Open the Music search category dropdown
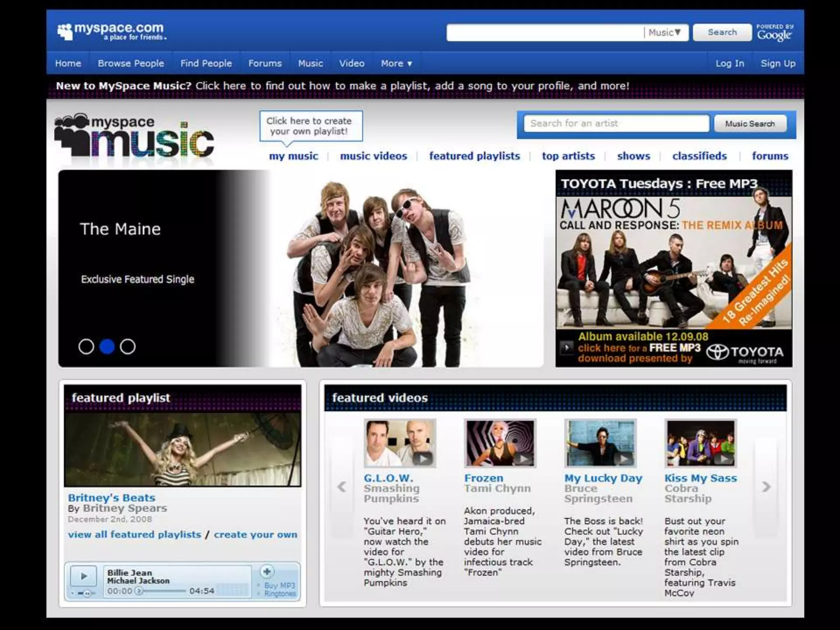840x630 pixels. [665, 32]
